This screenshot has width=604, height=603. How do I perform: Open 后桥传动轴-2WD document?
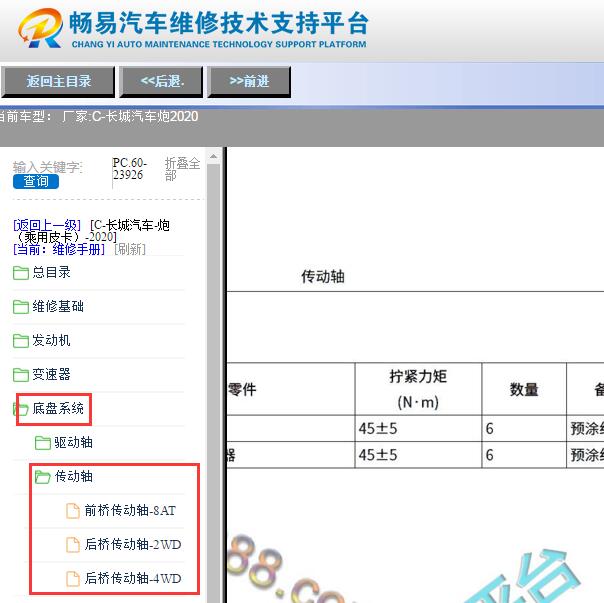coord(133,544)
